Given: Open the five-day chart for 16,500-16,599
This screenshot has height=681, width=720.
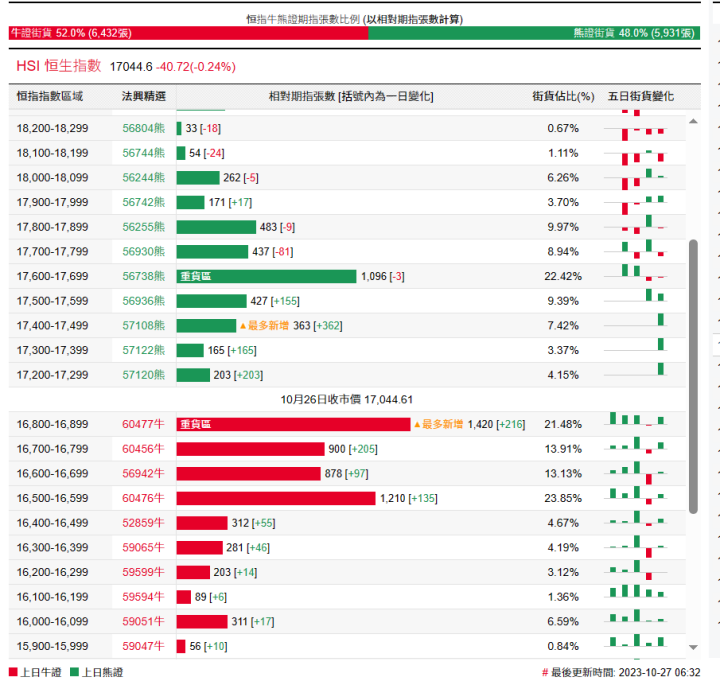Looking at the screenshot, I should (x=641, y=497).
